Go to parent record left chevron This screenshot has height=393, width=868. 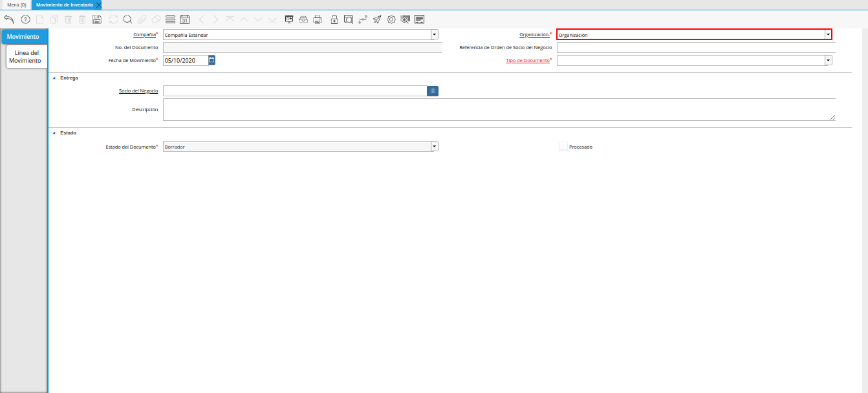pyautogui.click(x=202, y=19)
